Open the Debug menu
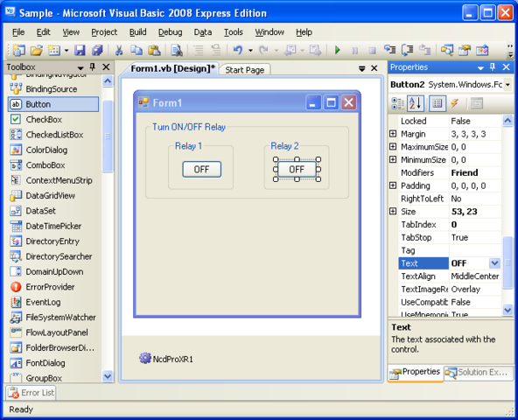The width and height of the screenshot is (518, 420). (x=170, y=32)
